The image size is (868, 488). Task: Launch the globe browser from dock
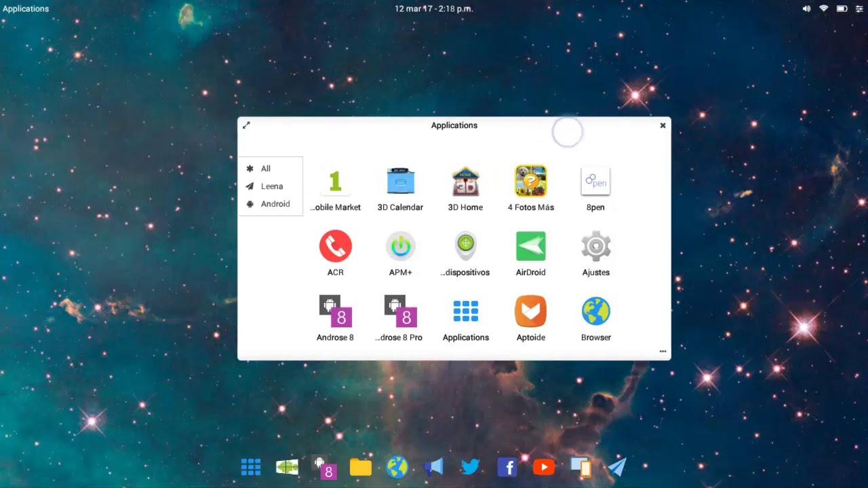397,467
